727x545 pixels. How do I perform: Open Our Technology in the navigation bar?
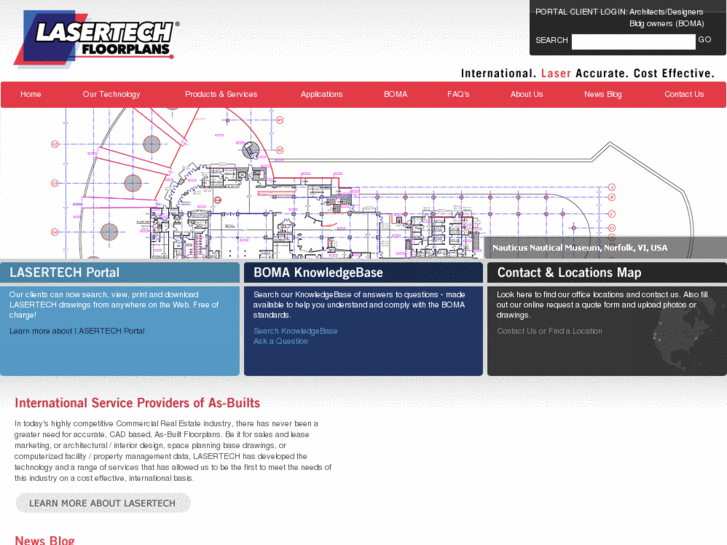point(111,94)
